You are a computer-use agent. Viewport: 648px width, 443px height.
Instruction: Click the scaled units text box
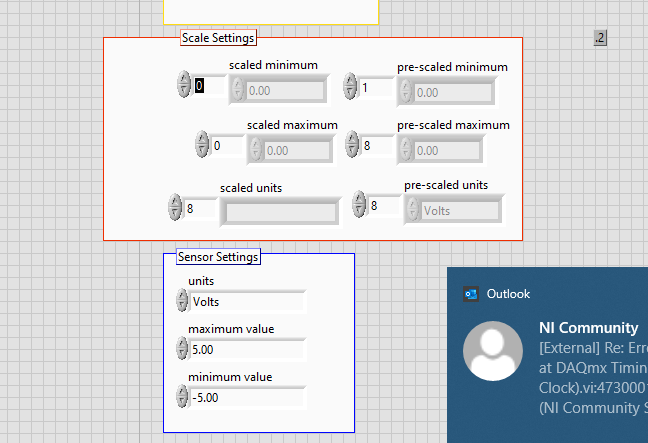tap(281, 212)
